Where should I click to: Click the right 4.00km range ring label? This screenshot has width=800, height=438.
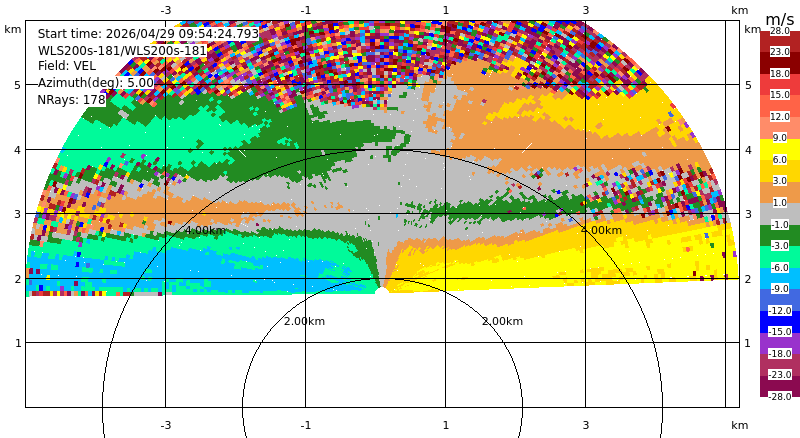(602, 230)
